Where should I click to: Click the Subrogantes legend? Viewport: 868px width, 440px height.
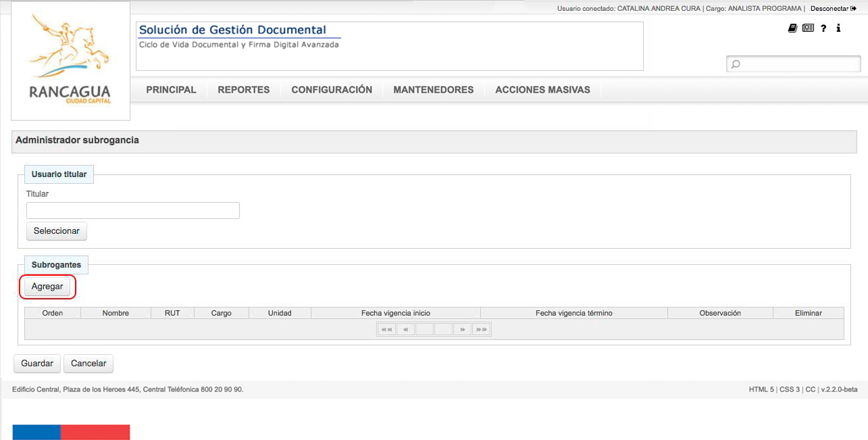click(56, 265)
